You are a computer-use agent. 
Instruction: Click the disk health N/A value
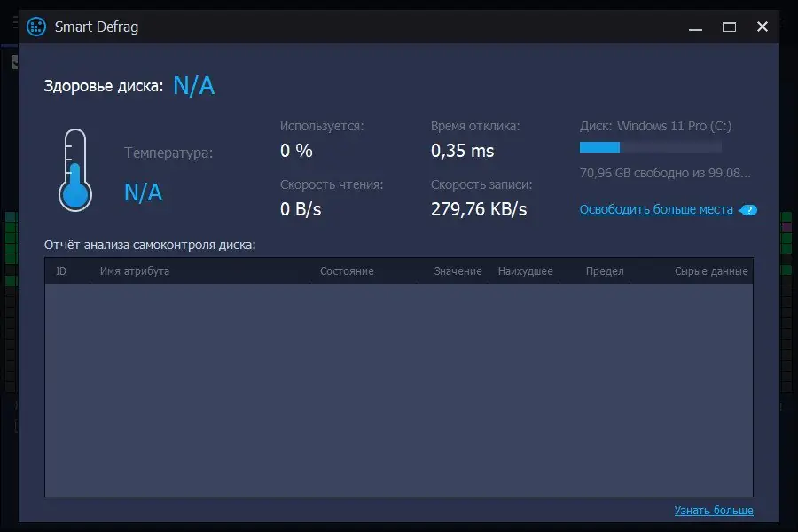[x=194, y=85]
